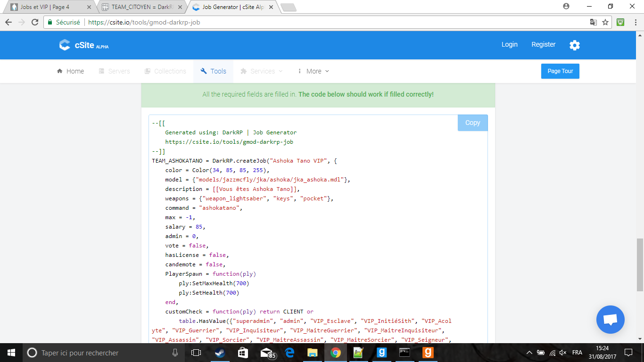Image resolution: width=644 pixels, height=362 pixels.
Task: Click the Chrome taskbar icon
Action: click(335, 353)
